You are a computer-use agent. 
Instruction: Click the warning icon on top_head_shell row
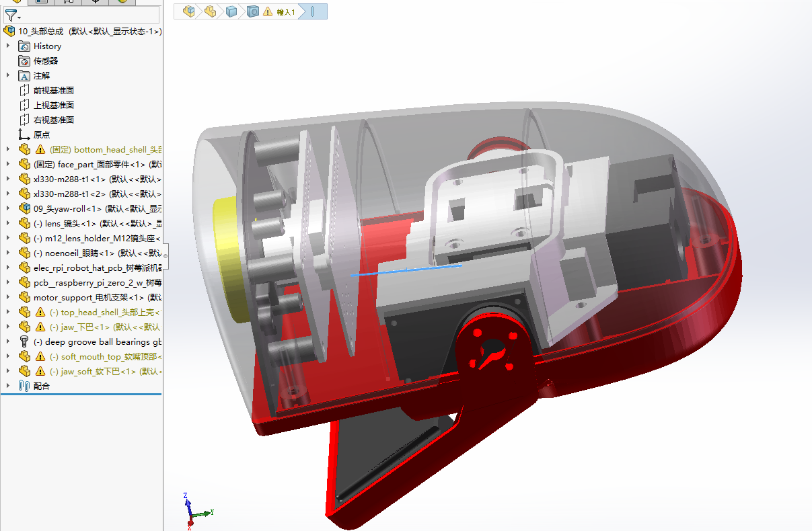tap(40, 313)
